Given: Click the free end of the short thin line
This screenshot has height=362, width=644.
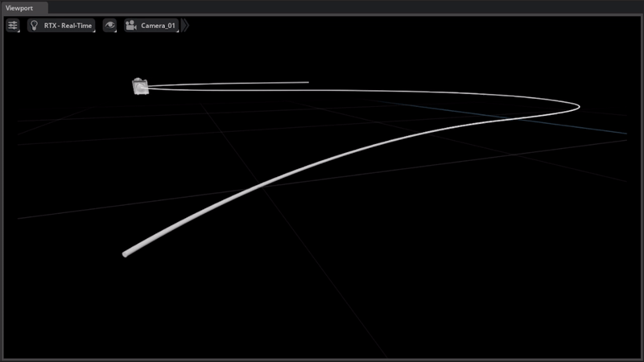Looking at the screenshot, I should pos(308,82).
